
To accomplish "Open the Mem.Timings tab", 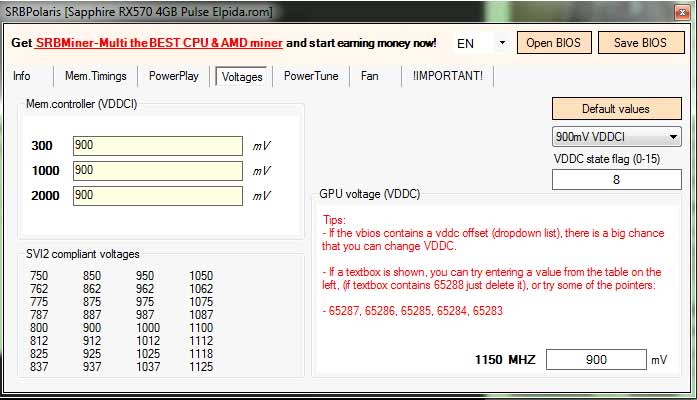I will point(95,76).
